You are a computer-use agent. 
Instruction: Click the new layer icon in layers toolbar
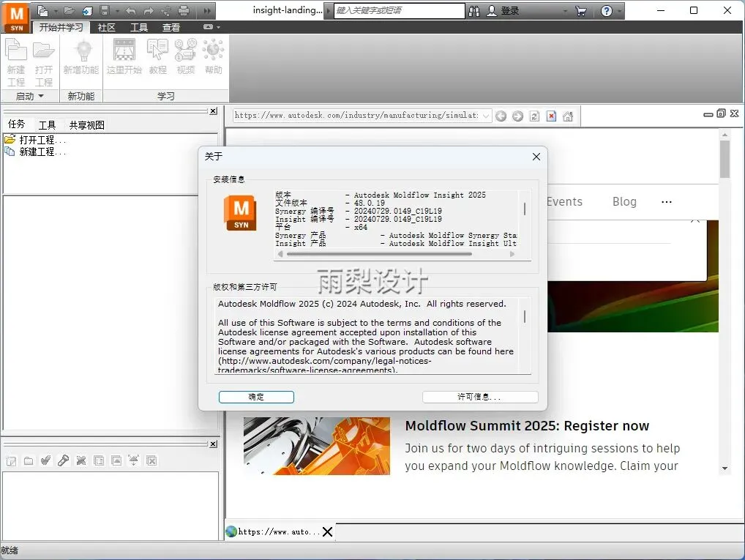[x=12, y=460]
